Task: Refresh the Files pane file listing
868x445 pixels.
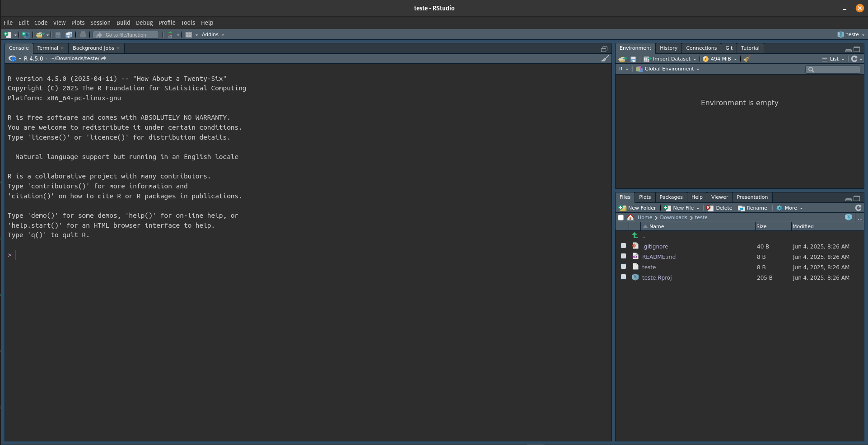Action: [858, 208]
